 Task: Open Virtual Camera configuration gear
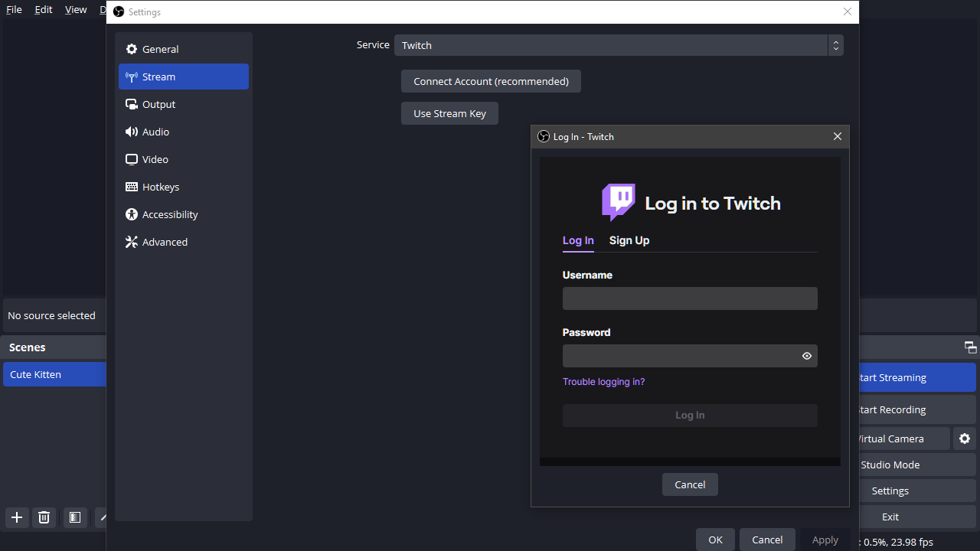coord(965,439)
